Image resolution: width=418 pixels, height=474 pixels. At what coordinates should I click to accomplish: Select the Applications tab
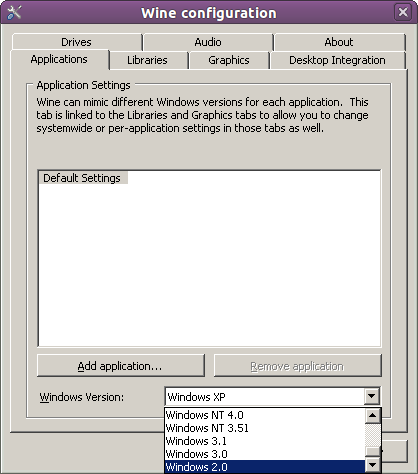click(x=59, y=59)
